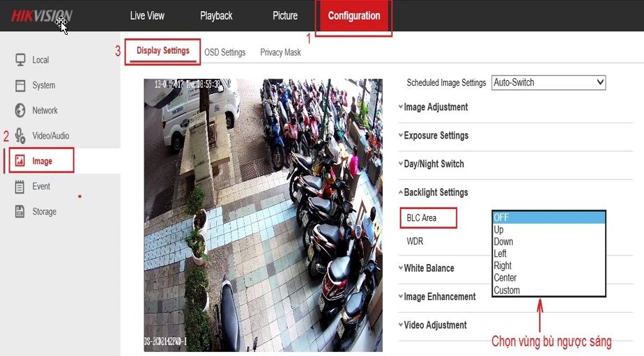
Task: Open the OSD Settings tab
Action: pyautogui.click(x=224, y=52)
